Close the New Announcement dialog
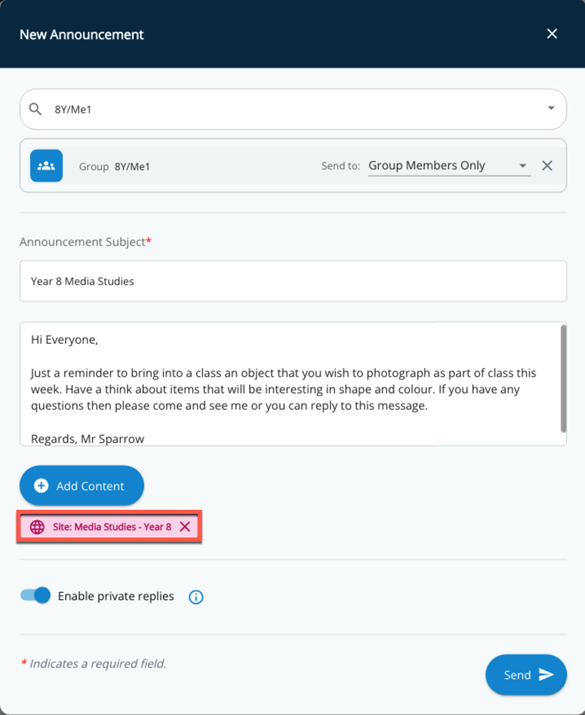Image resolution: width=585 pixels, height=715 pixels. click(552, 34)
